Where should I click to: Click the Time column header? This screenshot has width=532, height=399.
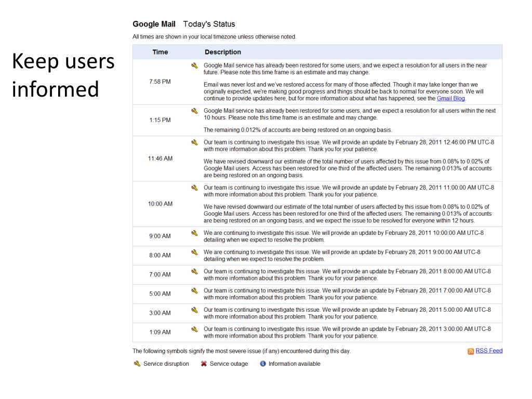(160, 52)
